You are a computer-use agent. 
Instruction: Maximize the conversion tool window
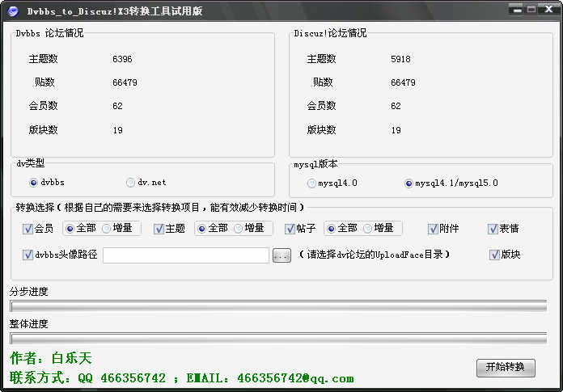pos(531,10)
